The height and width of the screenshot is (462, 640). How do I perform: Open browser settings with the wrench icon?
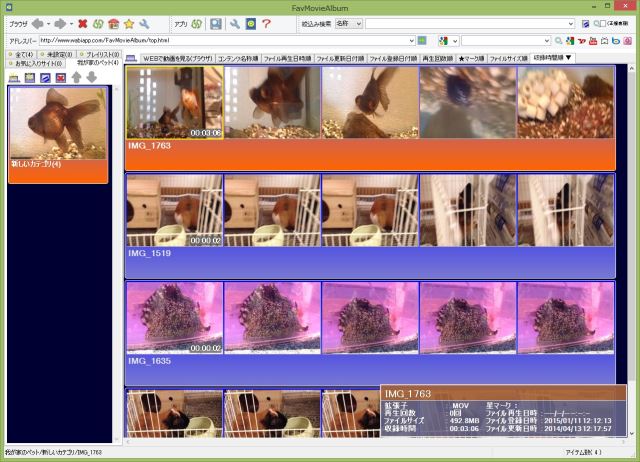pyautogui.click(x=144, y=24)
